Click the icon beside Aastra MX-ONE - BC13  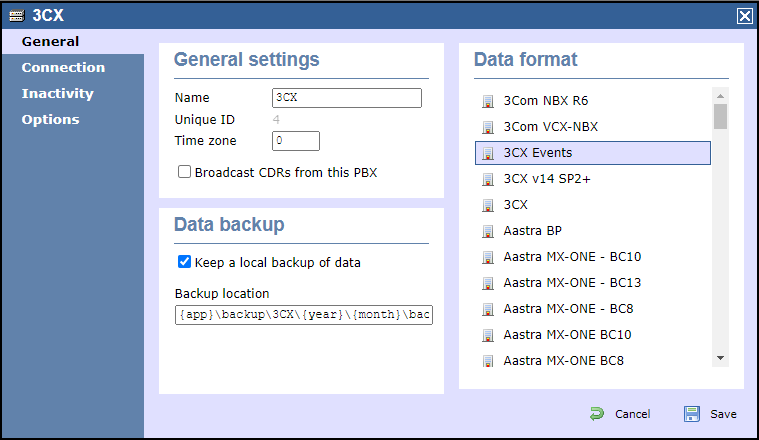pyautogui.click(x=488, y=283)
